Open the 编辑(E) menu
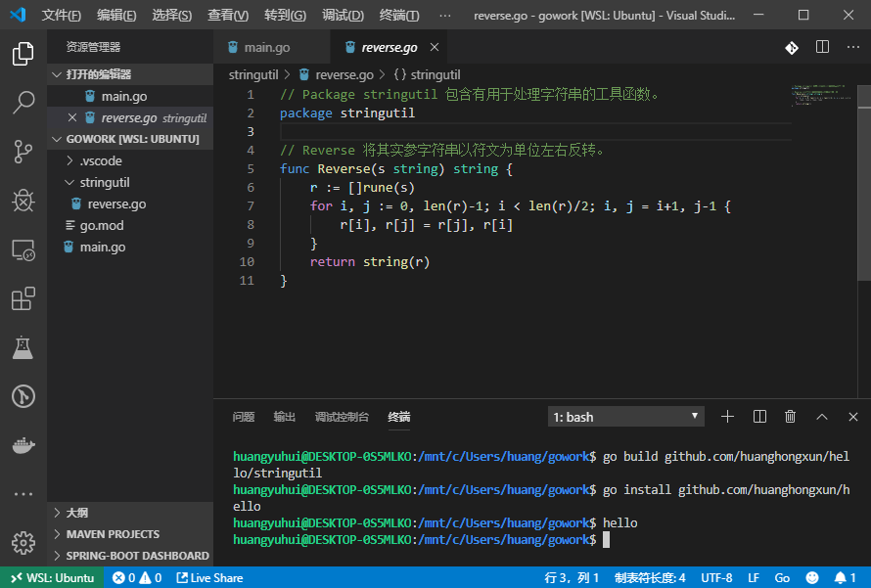 click(116, 15)
